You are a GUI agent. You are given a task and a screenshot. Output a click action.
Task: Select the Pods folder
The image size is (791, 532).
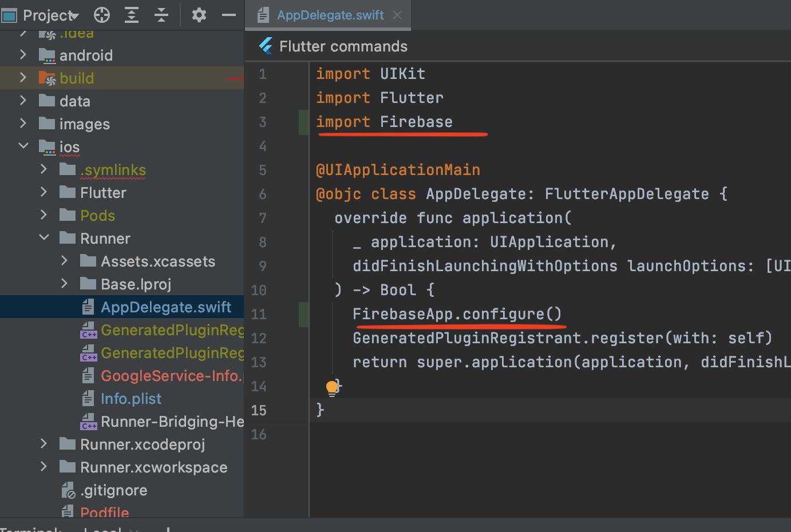97,216
